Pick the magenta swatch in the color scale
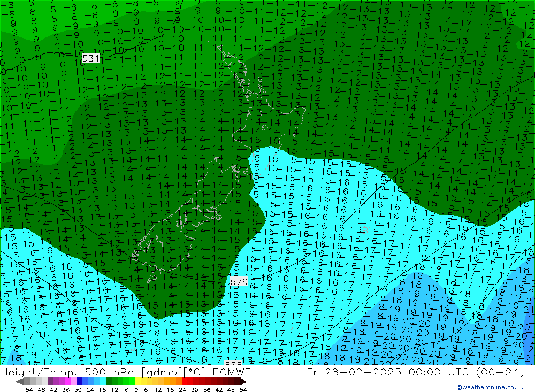Viewport: 535px width, 392px height. (66, 381)
